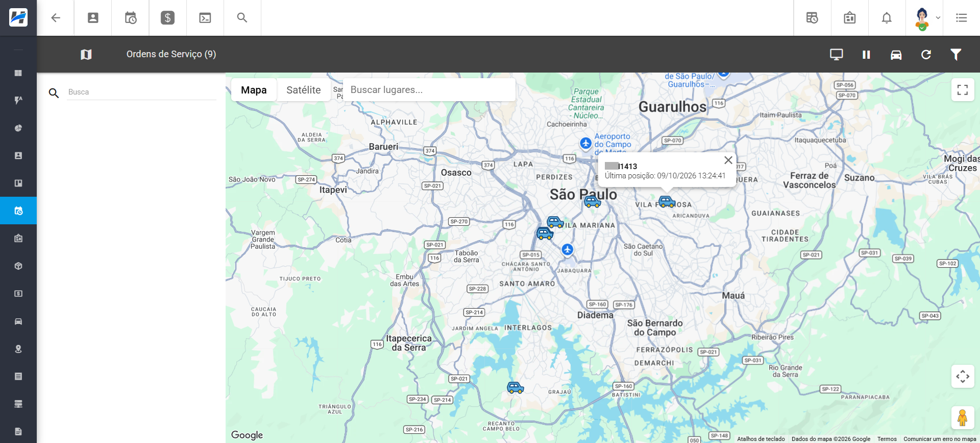Image resolution: width=980 pixels, height=443 pixels.
Task: Open the dollar sign billing icon
Action: (167, 18)
